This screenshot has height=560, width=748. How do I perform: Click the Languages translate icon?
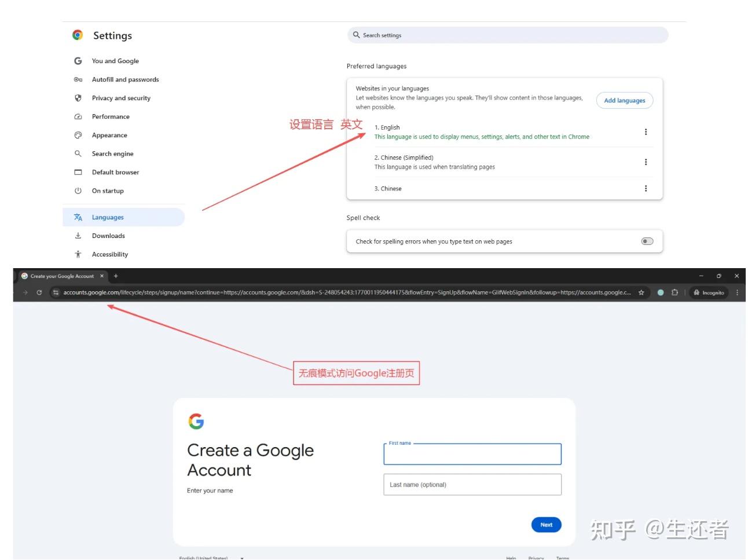tap(78, 217)
